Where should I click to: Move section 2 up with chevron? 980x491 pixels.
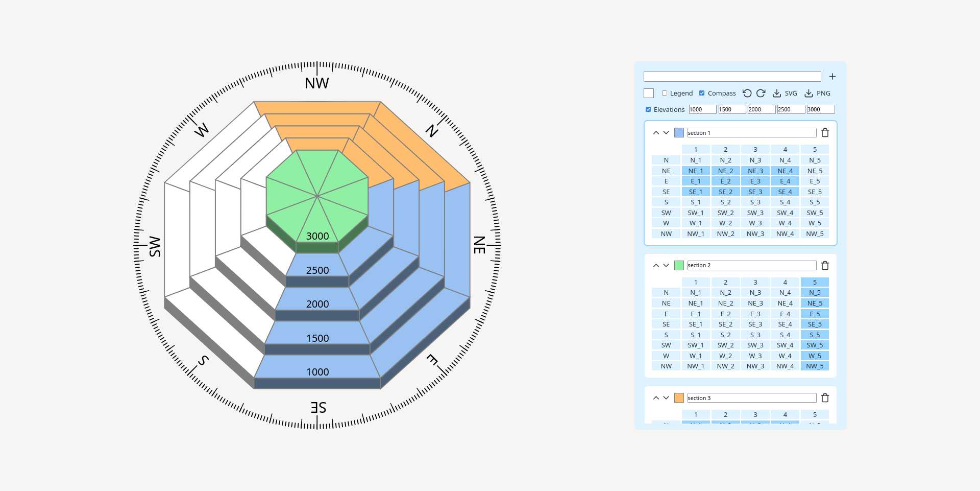click(x=656, y=266)
